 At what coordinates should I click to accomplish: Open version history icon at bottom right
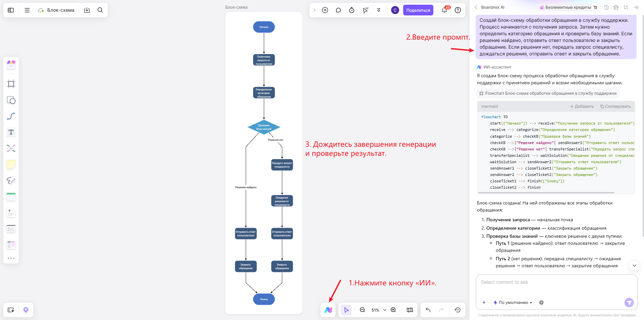point(458,310)
